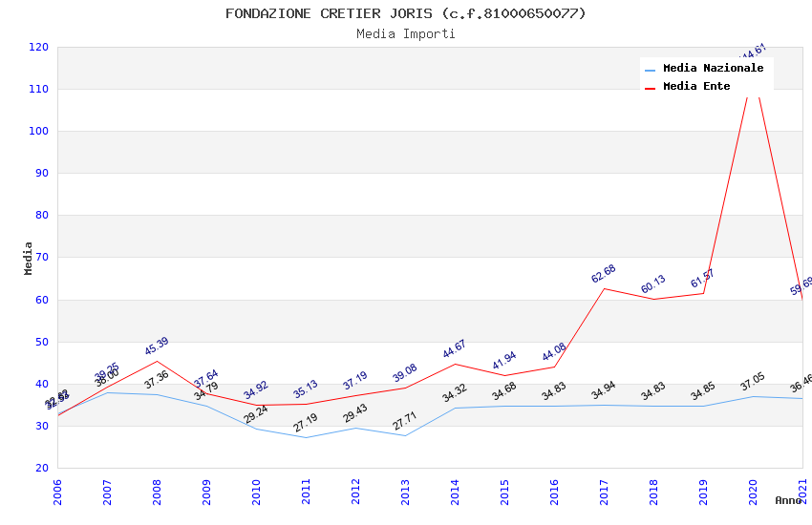Select the Media Nazionale legend label
Screen dimensions: 812x525
click(713, 69)
